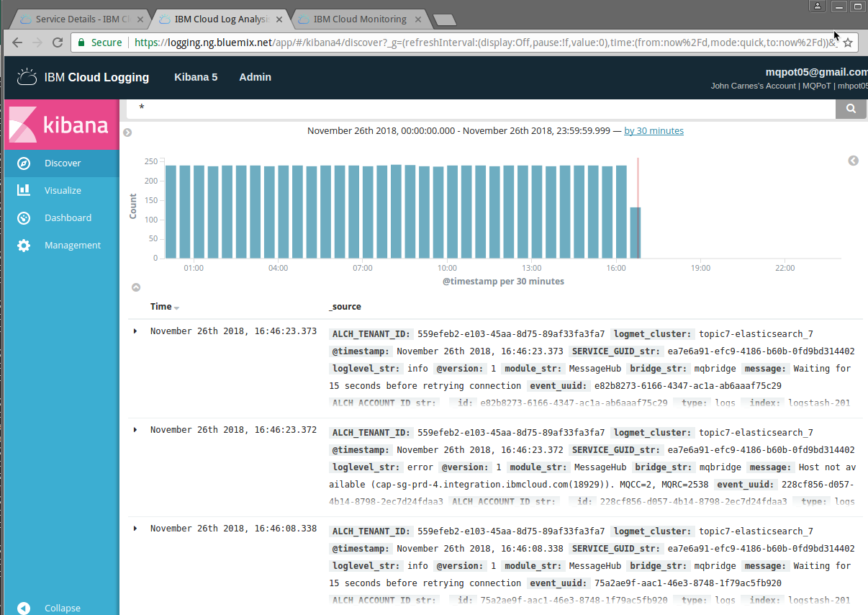Screen dimensions: 868x615
Task: Click the browser address bar URL
Action: (485, 42)
